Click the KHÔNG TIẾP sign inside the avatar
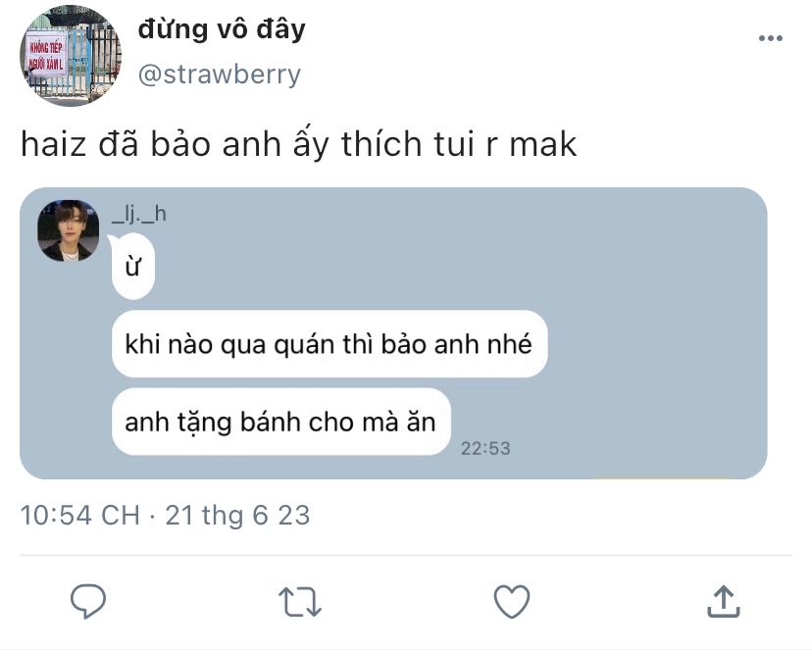The image size is (812, 650). coord(46,53)
